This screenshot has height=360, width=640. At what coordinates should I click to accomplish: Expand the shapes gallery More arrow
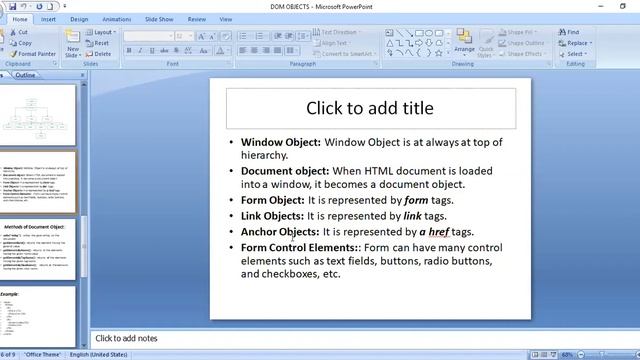(448, 53)
